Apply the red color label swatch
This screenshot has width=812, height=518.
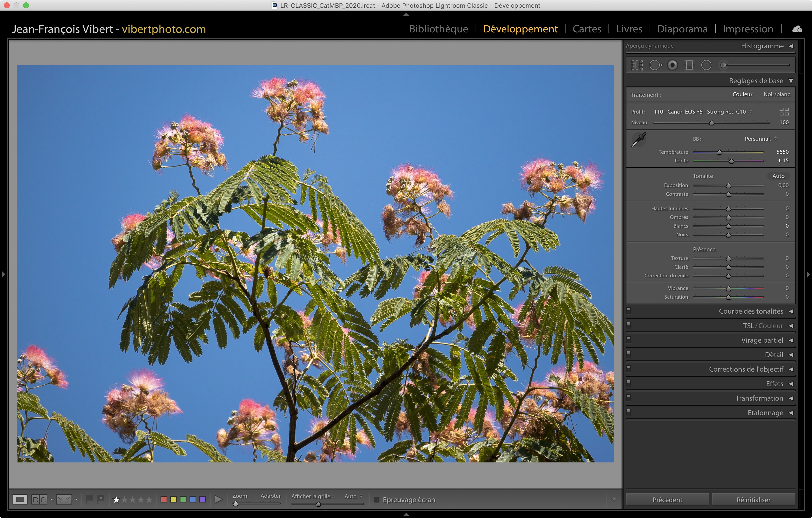pos(164,499)
